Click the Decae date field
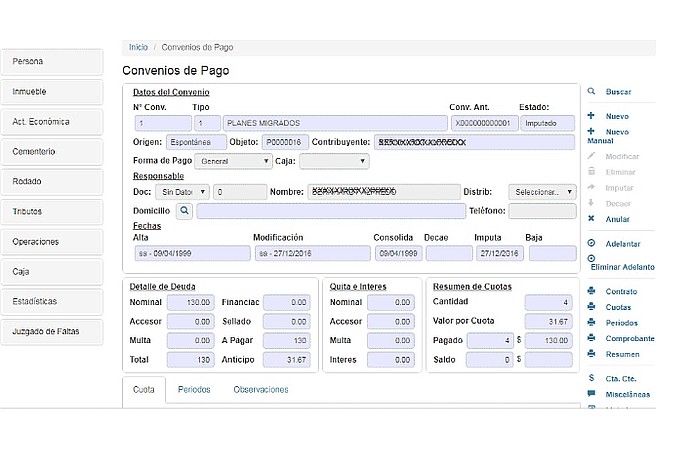The height and width of the screenshot is (460, 690). [x=449, y=254]
